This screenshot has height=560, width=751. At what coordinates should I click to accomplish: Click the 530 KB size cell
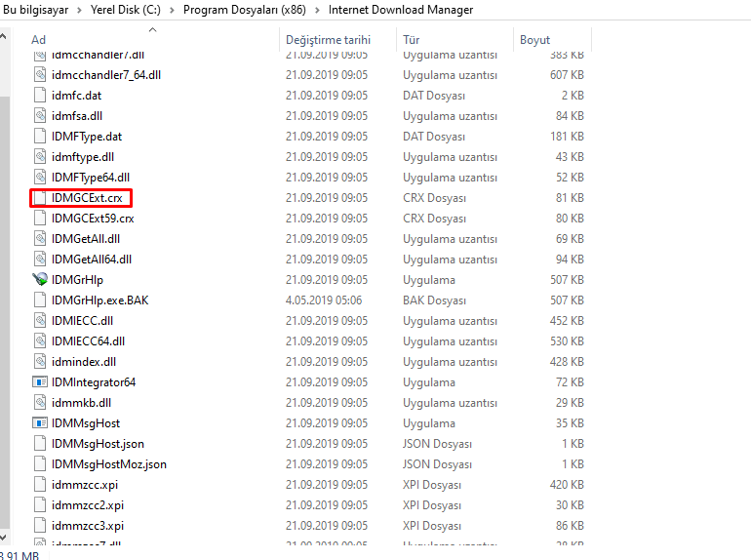(x=567, y=341)
